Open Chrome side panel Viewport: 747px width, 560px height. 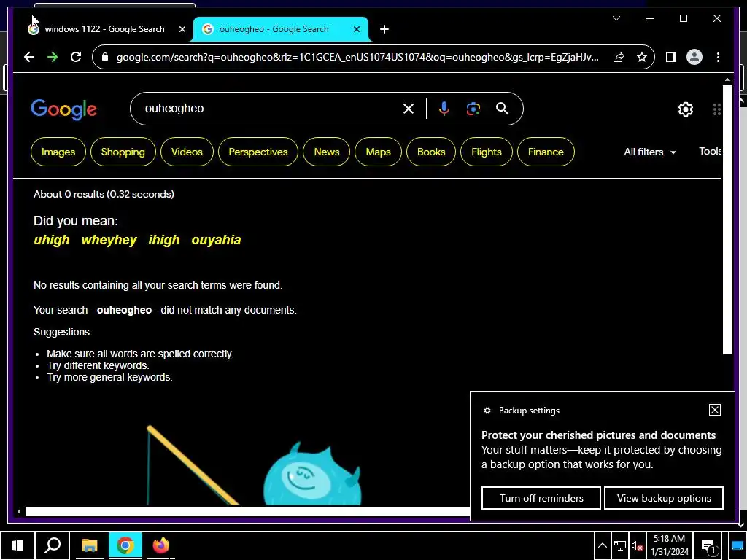click(x=671, y=57)
